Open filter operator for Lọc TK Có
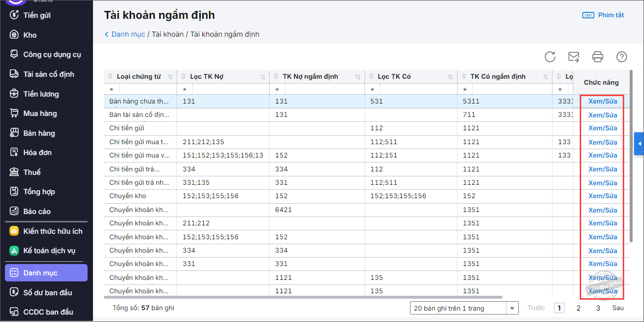Screen dimensions: 644x322 (372, 90)
